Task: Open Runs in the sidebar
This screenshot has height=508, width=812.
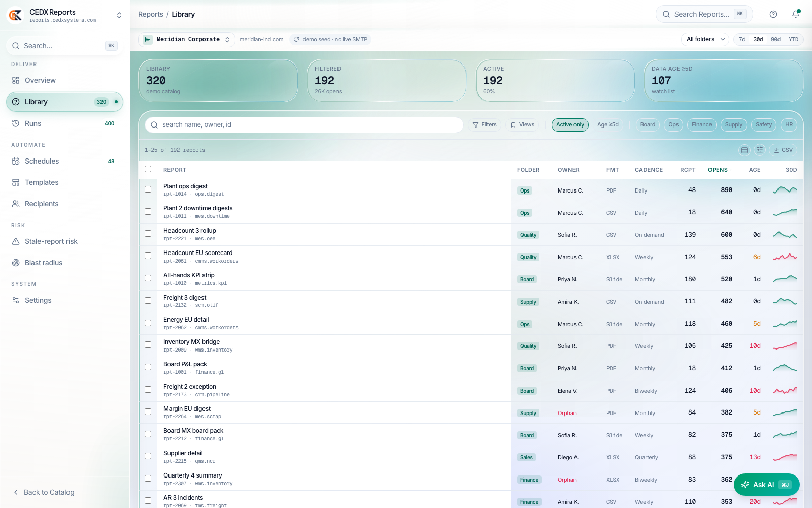Action: point(64,123)
